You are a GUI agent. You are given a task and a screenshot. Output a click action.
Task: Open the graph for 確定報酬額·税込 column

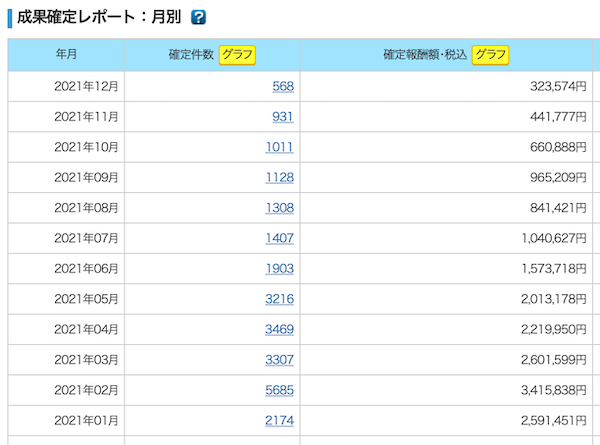point(490,55)
